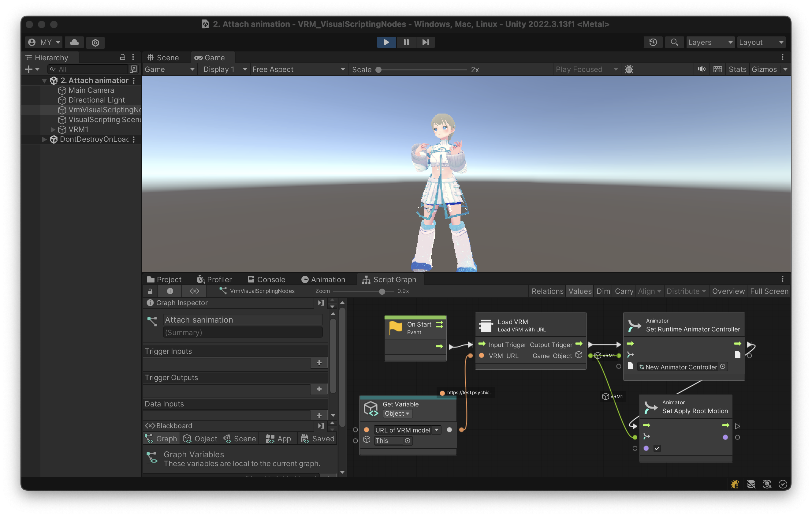Enable the checkbox on Set Apply Root Motion
812x516 pixels.
click(x=657, y=449)
